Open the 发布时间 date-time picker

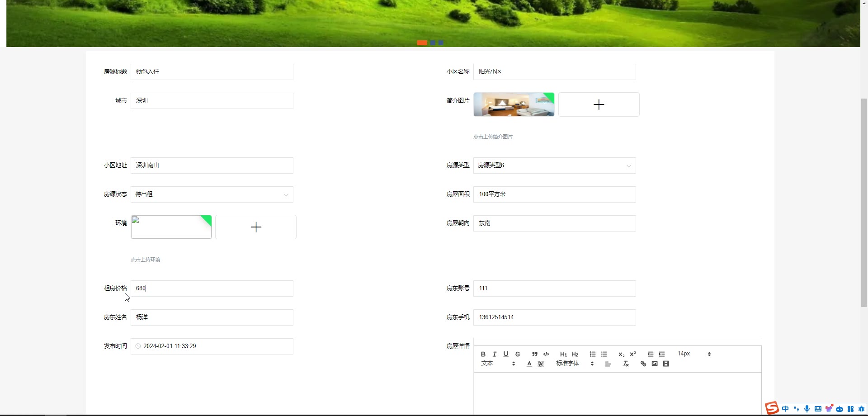coord(212,346)
